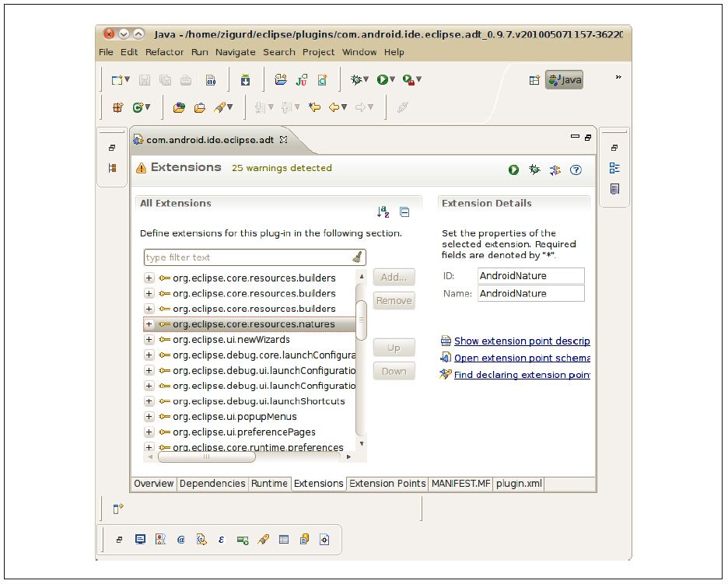Open the Project menu
This screenshot has height=584, width=728.
click(319, 52)
